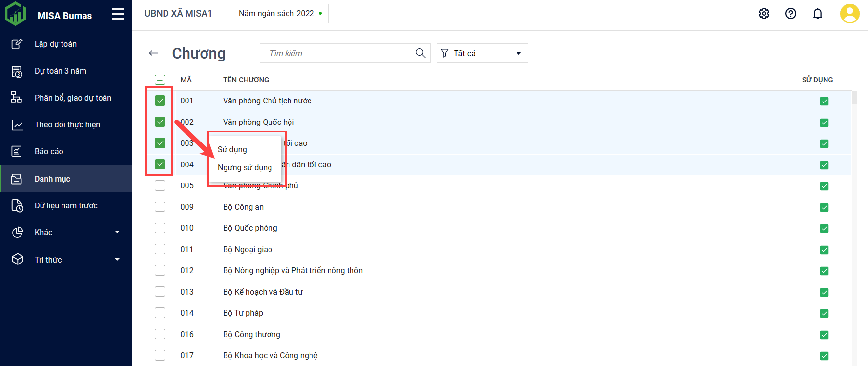This screenshot has width=868, height=366.
Task: Expand the Khác sidebar menu
Action: [x=117, y=232]
